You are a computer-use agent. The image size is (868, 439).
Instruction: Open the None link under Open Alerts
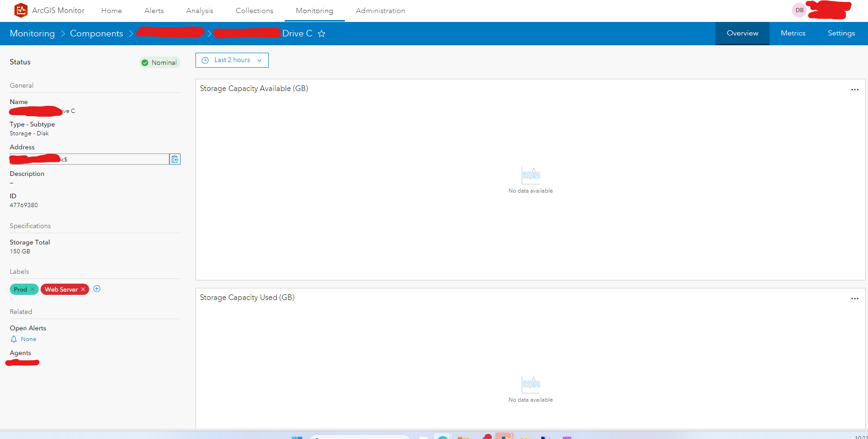(28, 339)
